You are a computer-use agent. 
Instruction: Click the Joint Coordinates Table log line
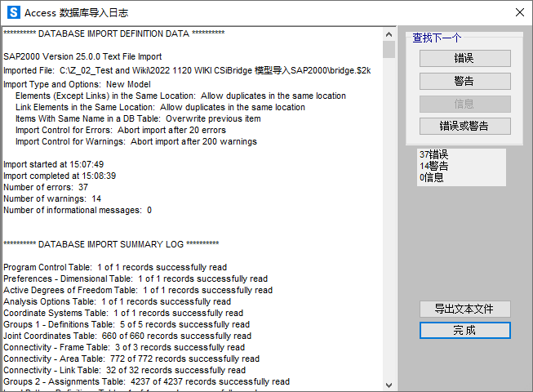click(x=127, y=336)
